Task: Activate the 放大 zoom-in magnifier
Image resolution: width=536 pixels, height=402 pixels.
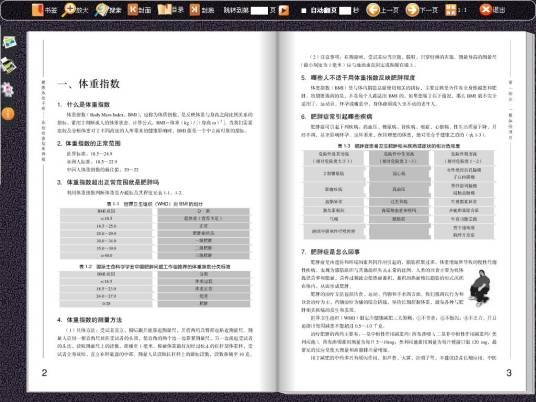Action: pyautogui.click(x=75, y=10)
